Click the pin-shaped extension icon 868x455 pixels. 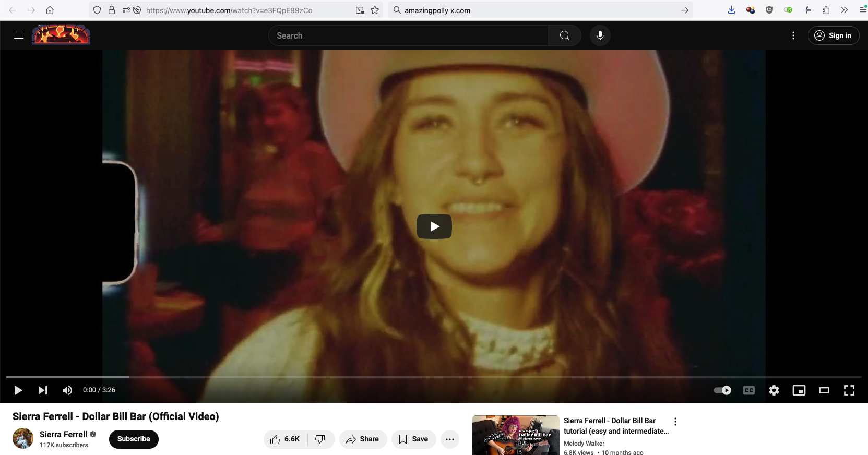[x=807, y=10]
